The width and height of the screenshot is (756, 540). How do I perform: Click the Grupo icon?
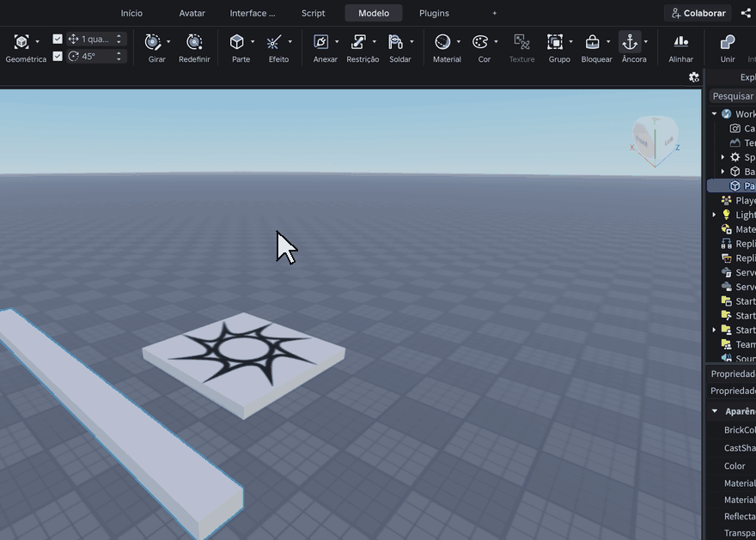click(555, 42)
